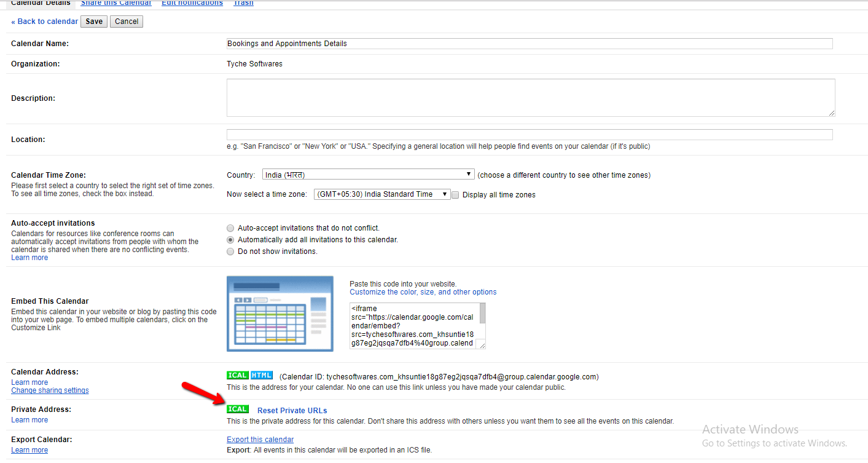Enable Display all time zones

[455, 194]
